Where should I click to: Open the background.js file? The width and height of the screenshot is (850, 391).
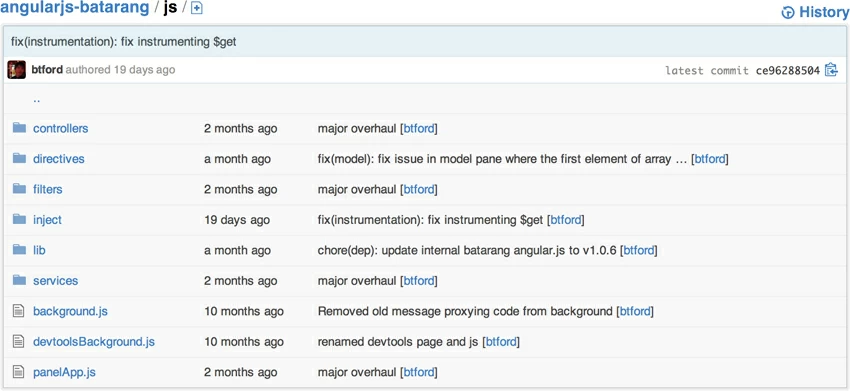[x=70, y=311]
